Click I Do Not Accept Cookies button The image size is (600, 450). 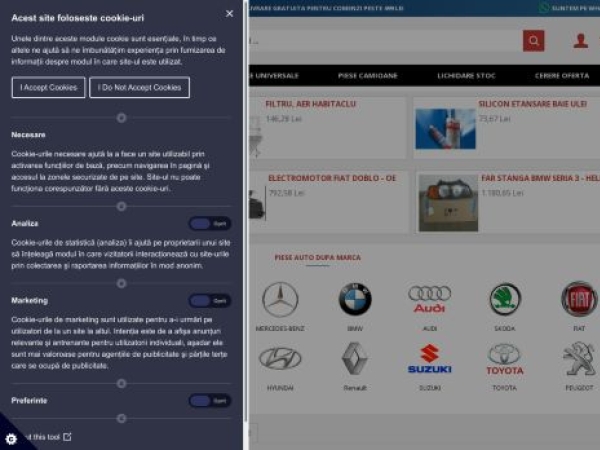point(139,88)
